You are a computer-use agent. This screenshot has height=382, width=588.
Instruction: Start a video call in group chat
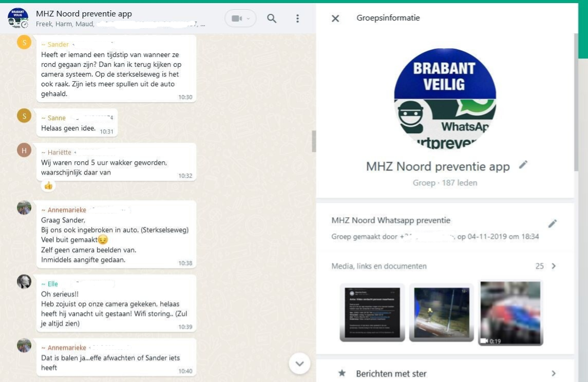coord(237,18)
